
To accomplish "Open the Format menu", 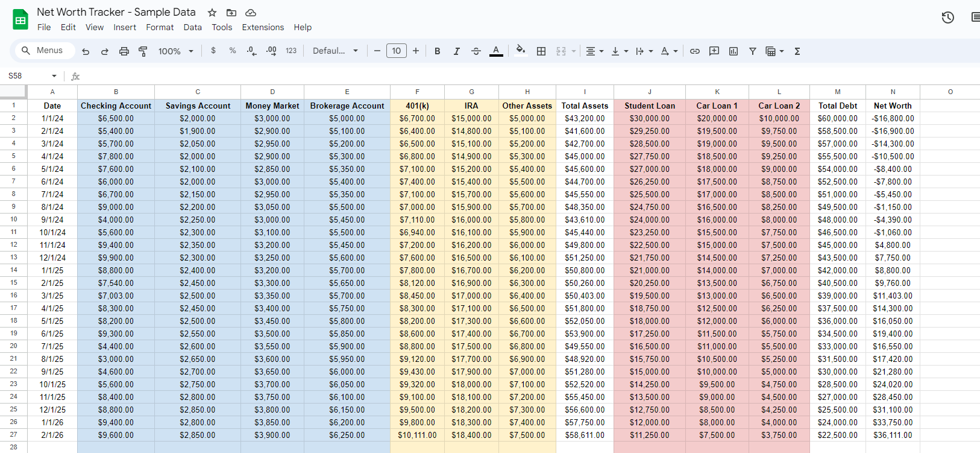I will point(160,27).
